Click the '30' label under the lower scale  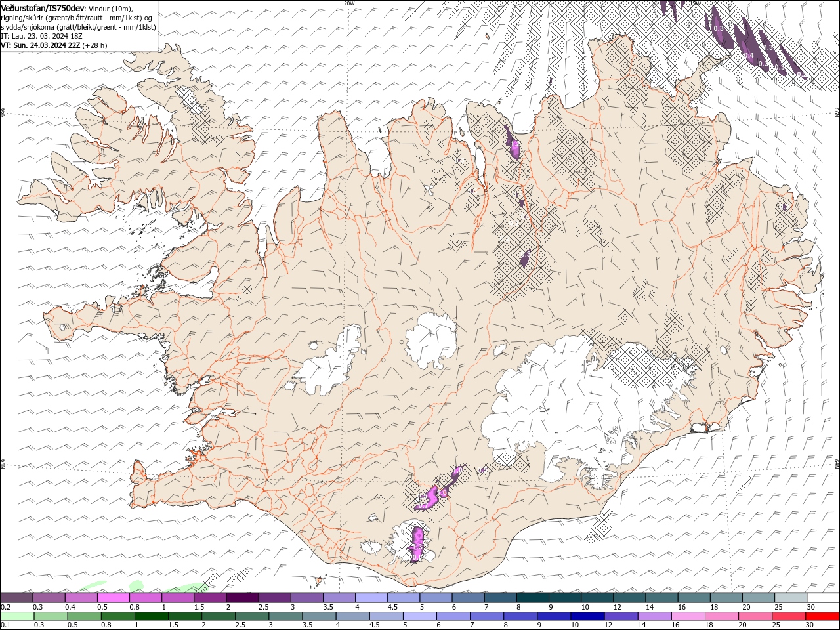click(810, 625)
